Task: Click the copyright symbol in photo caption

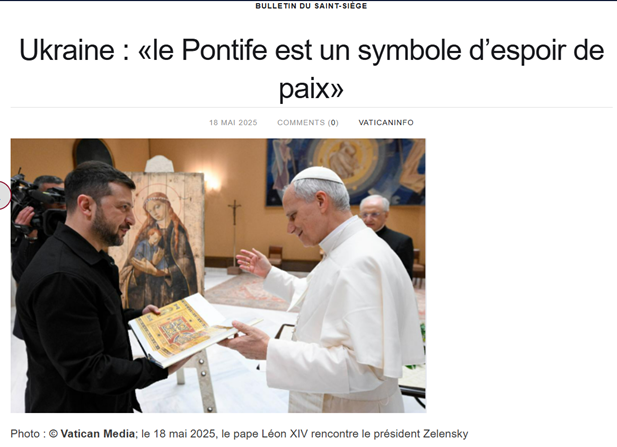Action: pyautogui.click(x=54, y=434)
